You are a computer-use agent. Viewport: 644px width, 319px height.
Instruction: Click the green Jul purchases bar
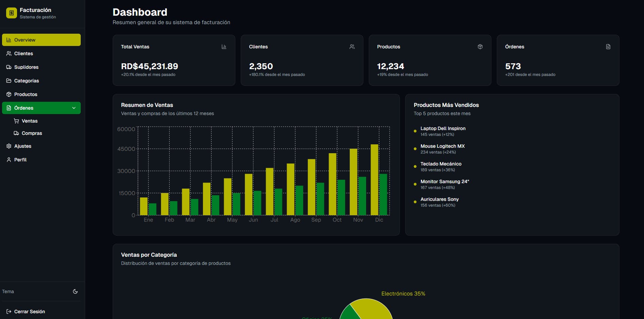click(278, 202)
